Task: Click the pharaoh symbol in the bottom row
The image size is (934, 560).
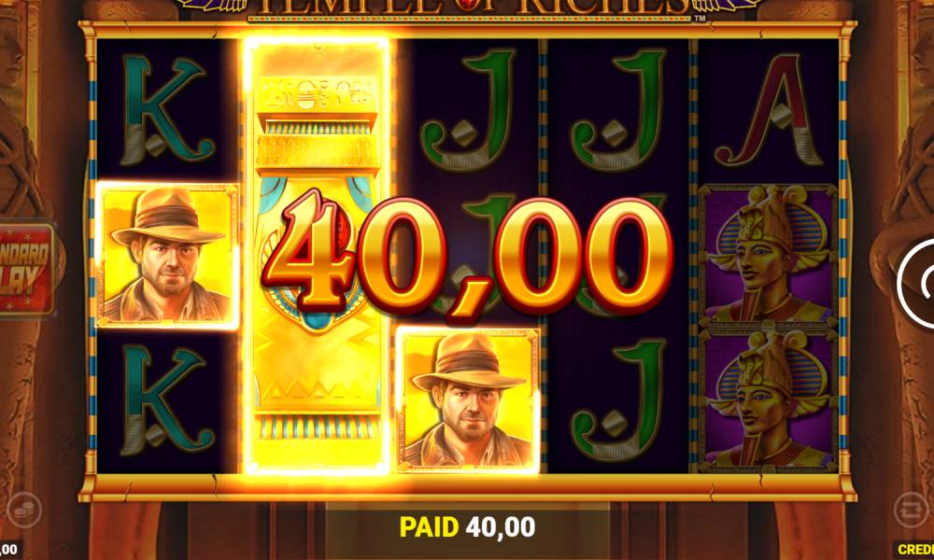Action: coord(768,400)
